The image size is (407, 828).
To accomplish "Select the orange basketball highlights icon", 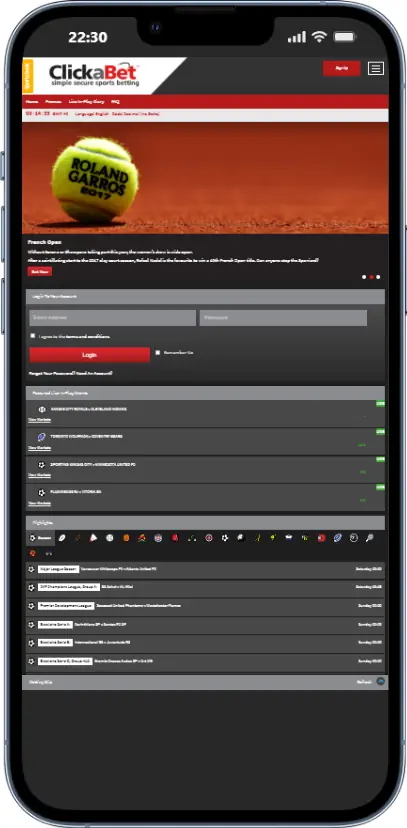I will point(126,538).
